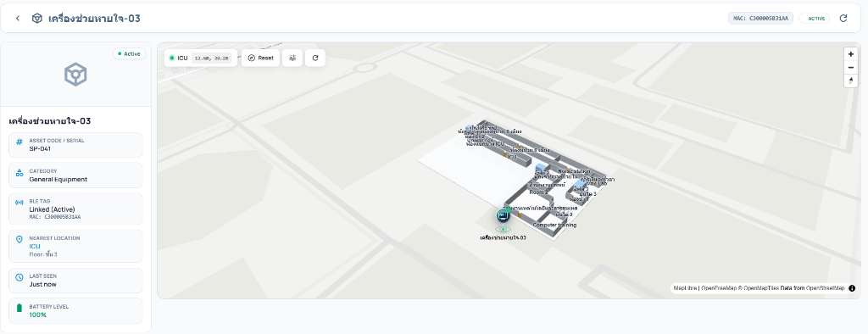Viewport: 868px width, 334px height.
Task: Click the hash icon of Asset Code row
Action: point(19,142)
